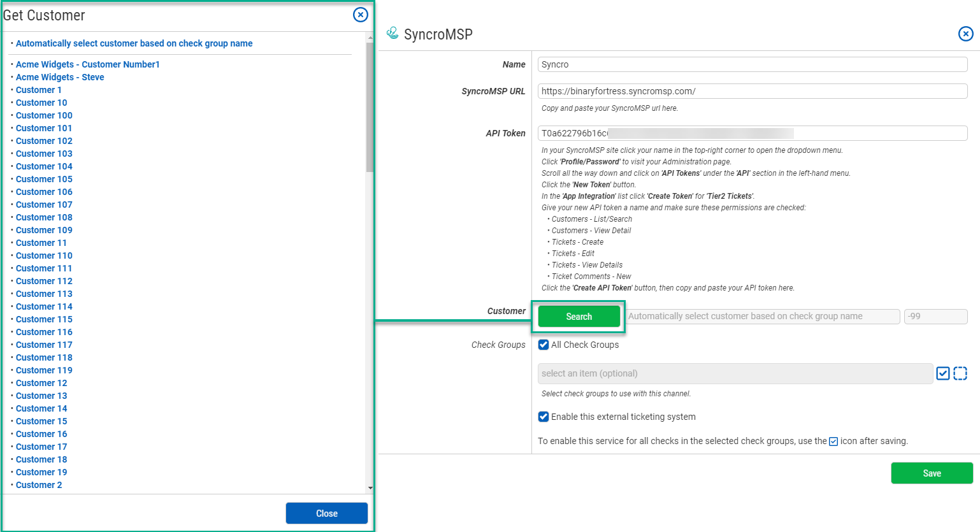Disable the external ticketing system checkbox

(543, 417)
